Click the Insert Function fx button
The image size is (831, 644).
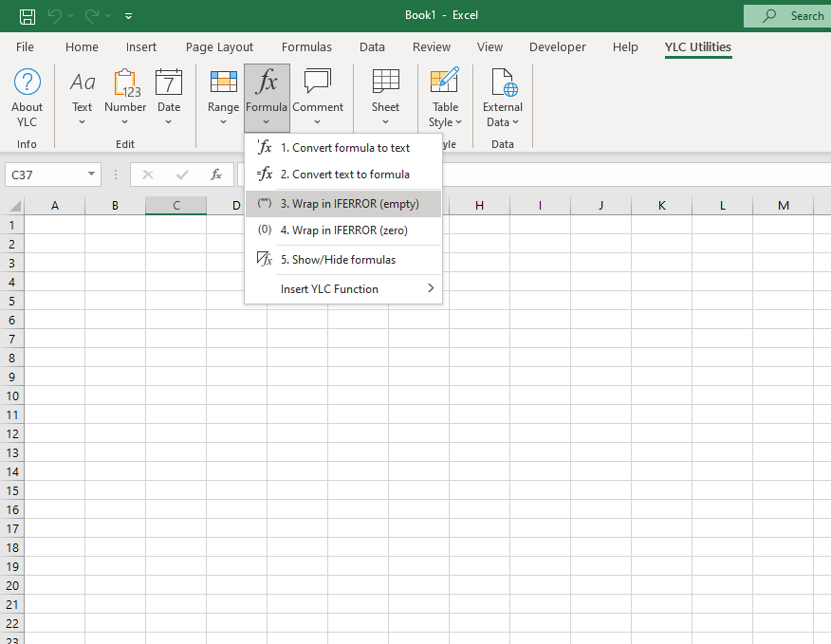216,175
